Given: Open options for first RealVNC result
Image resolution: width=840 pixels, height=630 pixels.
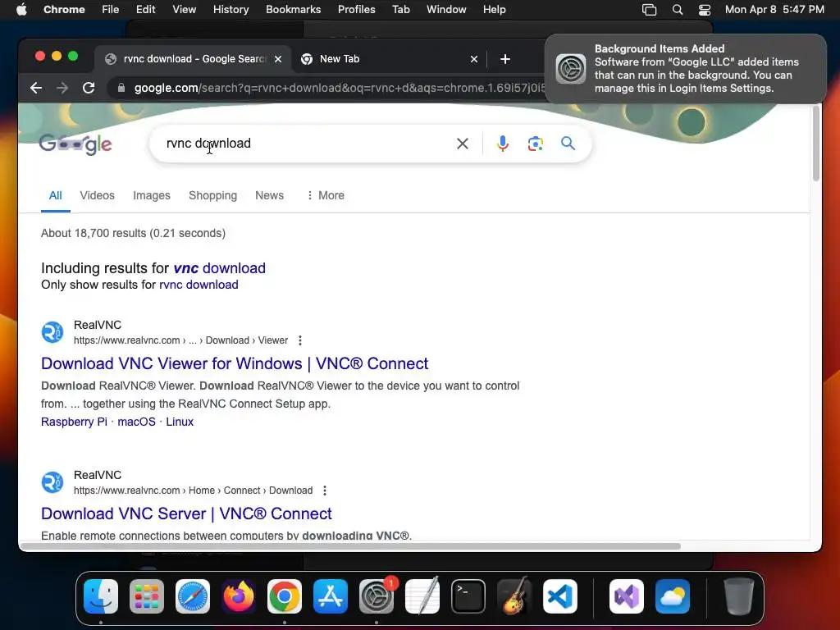Looking at the screenshot, I should (x=300, y=340).
